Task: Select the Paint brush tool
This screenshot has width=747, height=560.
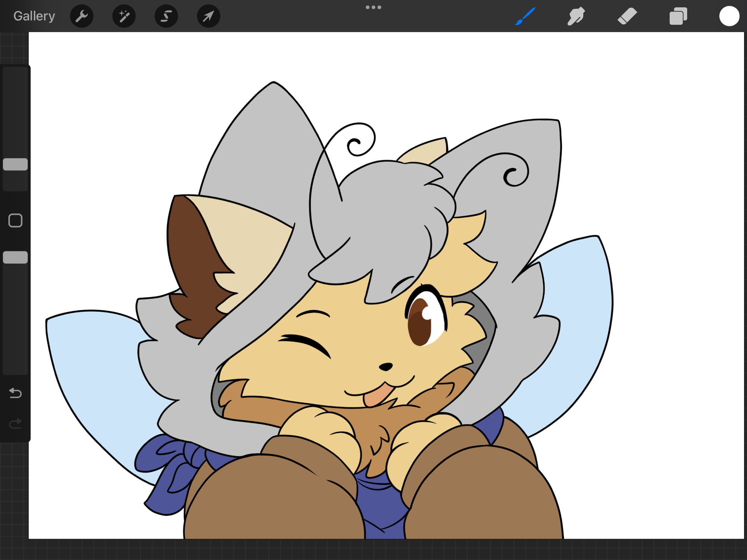Action: click(526, 16)
